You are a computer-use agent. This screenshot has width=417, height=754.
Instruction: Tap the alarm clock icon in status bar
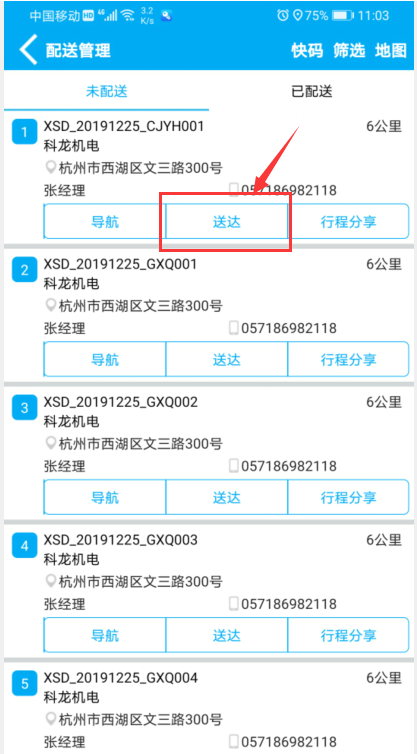click(x=283, y=15)
